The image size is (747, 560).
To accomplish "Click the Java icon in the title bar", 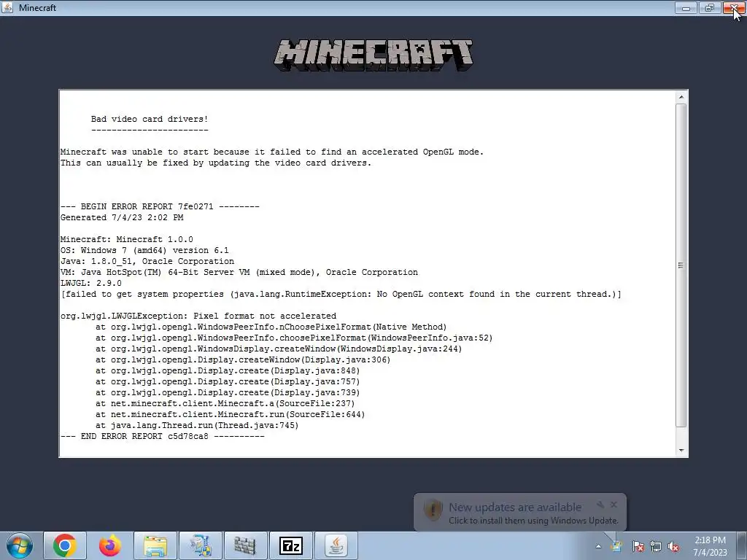I will 7,7.
